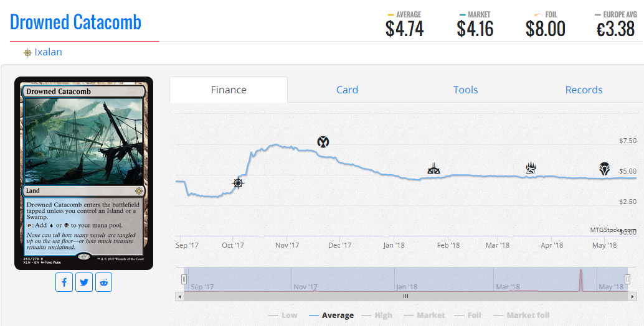Switch to the Tools tab
644x326 pixels.
pos(465,90)
